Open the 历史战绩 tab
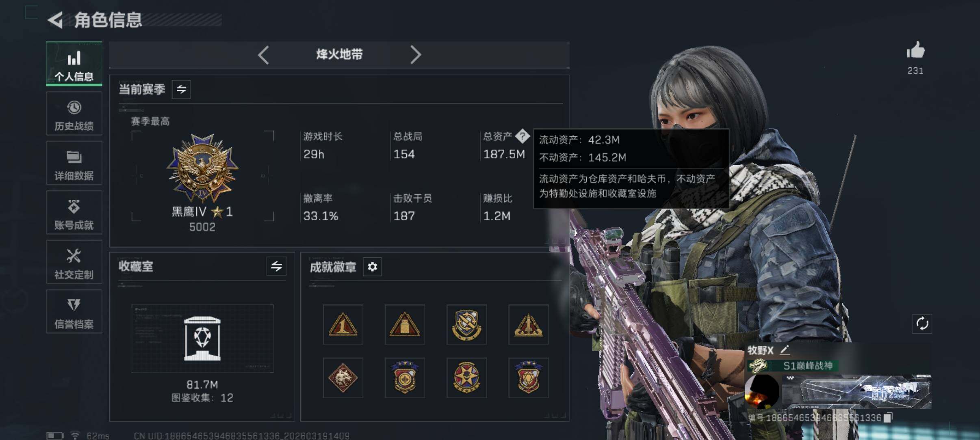 coord(74,114)
